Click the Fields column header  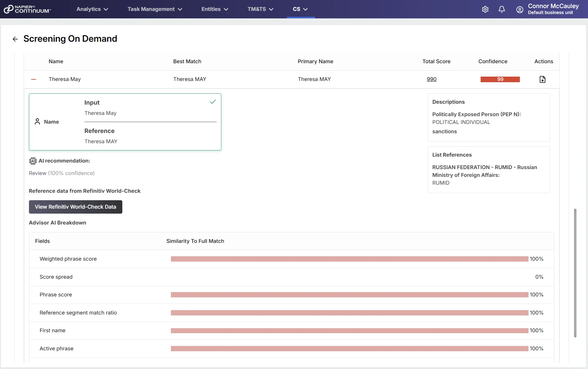tap(42, 241)
